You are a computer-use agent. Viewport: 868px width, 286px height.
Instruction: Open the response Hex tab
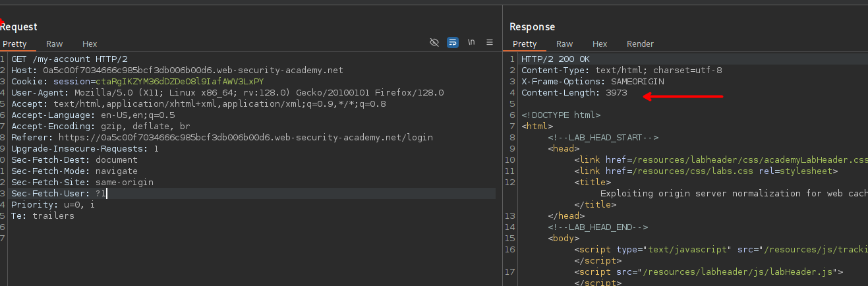pyautogui.click(x=600, y=44)
